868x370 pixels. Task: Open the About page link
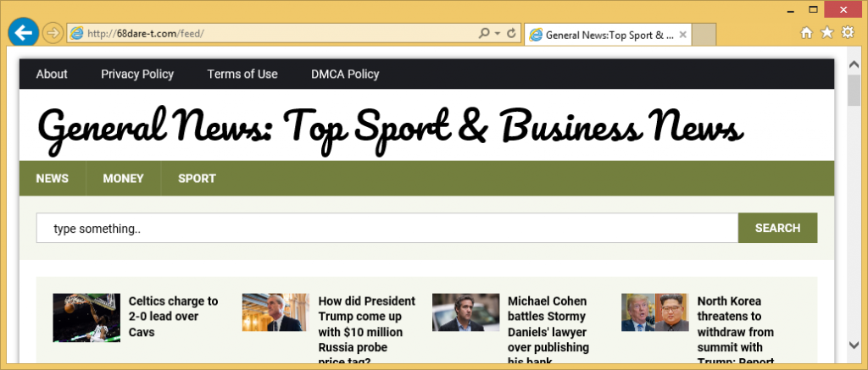tap(52, 74)
